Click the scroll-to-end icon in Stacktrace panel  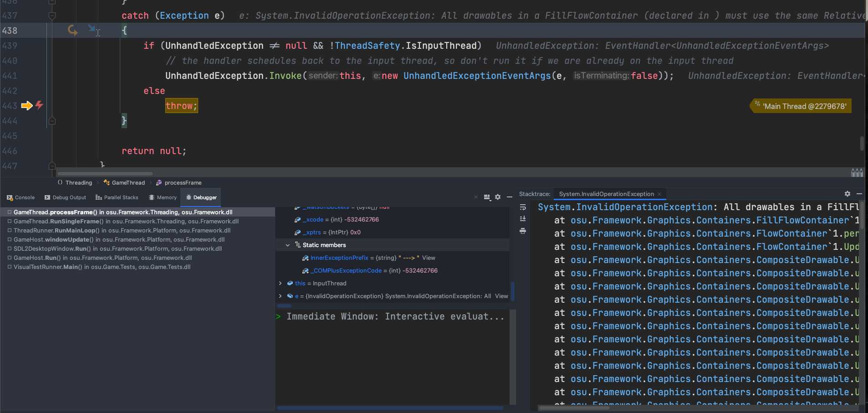(x=523, y=218)
